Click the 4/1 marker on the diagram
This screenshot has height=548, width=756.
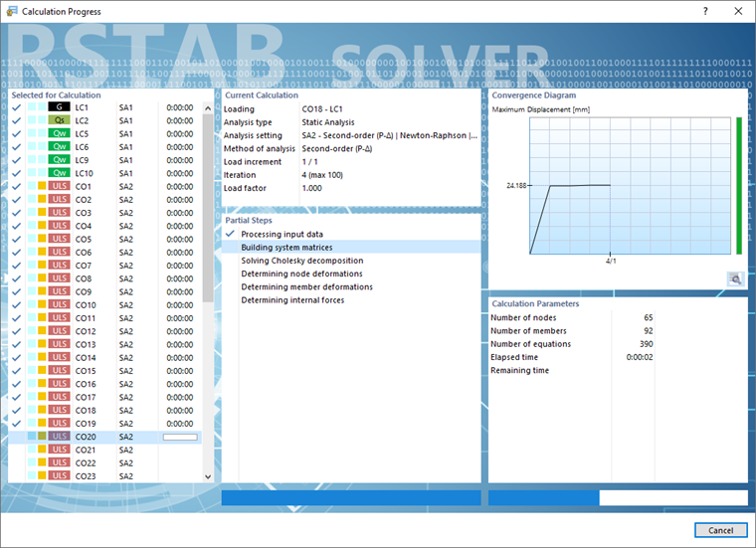click(x=611, y=261)
